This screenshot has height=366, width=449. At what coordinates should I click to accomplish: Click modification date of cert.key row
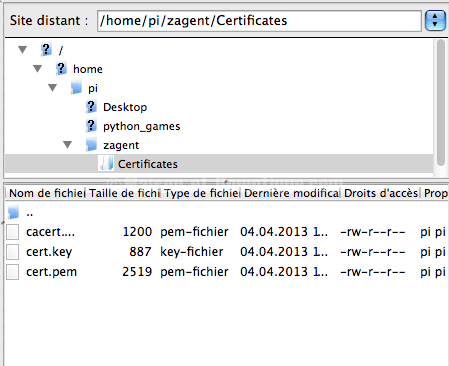[284, 252]
